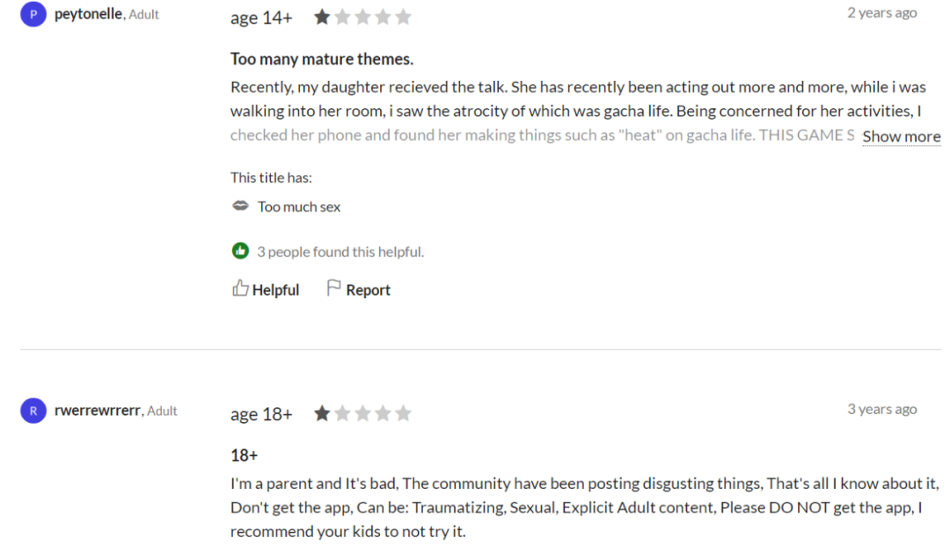Image resolution: width=950 pixels, height=560 pixels.
Task: Click the lips icon beside Too much sex
Action: (240, 207)
